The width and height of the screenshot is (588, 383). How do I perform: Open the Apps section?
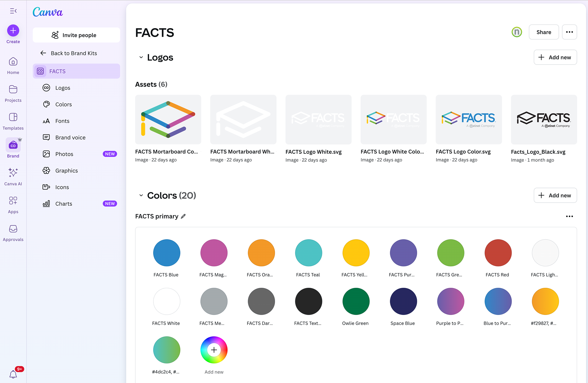(13, 205)
